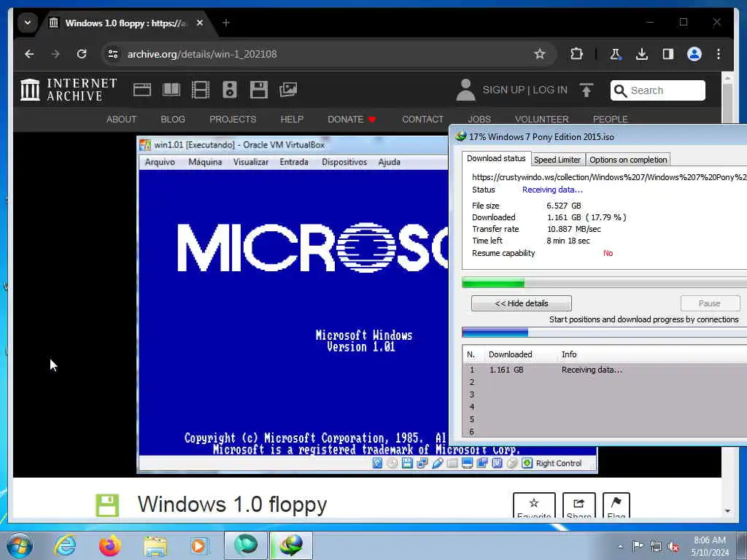Screen dimensions: 747x560
Task: Open the DONATE nav item
Action: tap(352, 119)
